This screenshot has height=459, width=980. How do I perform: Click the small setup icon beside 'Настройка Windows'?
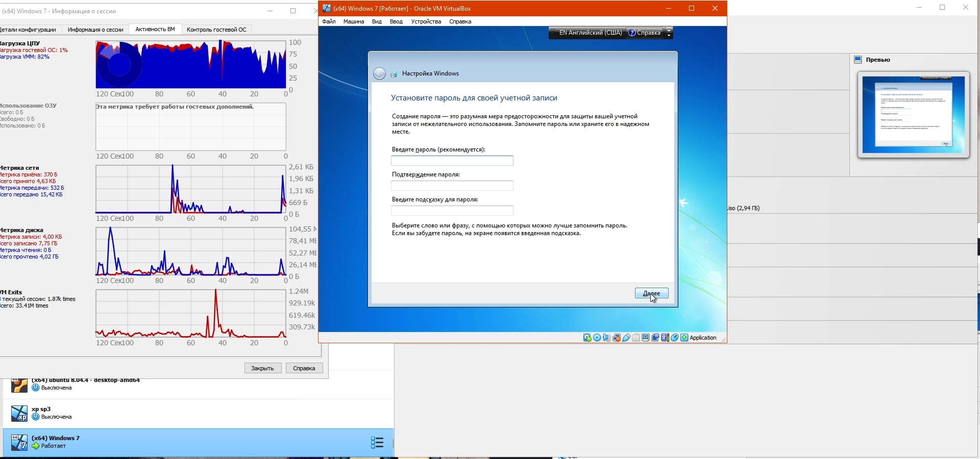[x=394, y=74]
